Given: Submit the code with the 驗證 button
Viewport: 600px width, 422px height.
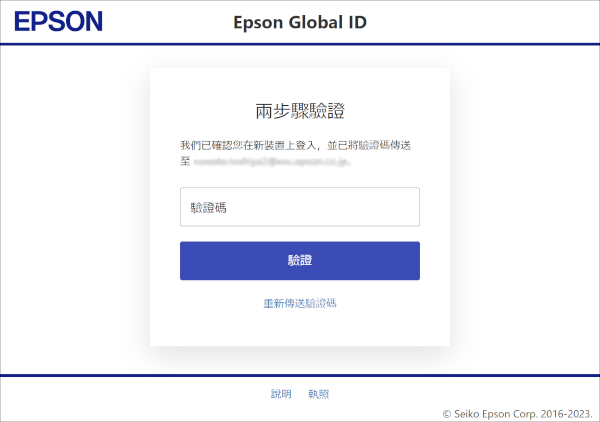Looking at the screenshot, I should point(300,261).
